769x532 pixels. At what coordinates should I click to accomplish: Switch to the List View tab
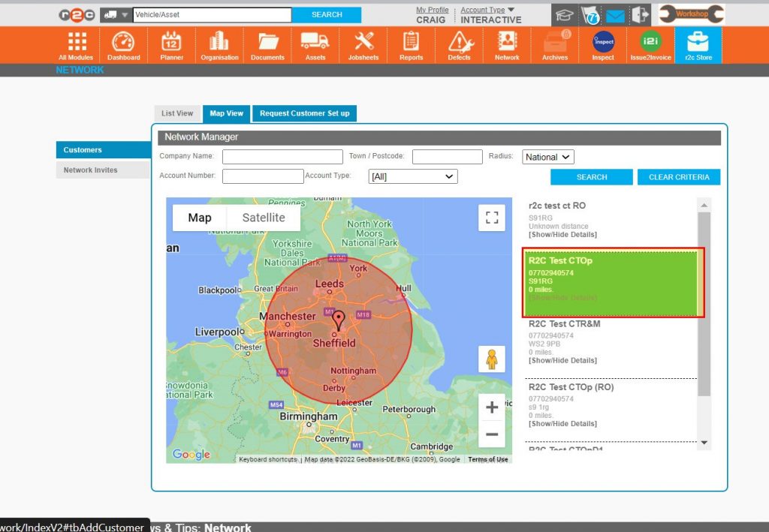177,113
